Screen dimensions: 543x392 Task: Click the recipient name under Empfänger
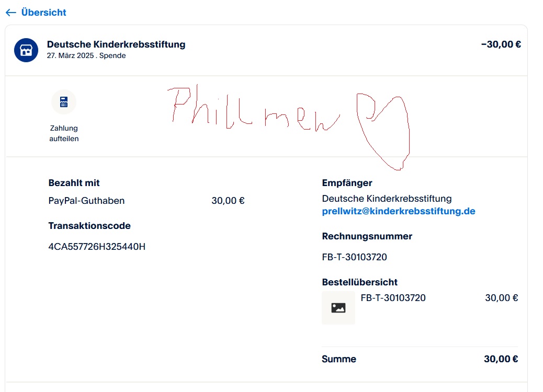click(387, 199)
